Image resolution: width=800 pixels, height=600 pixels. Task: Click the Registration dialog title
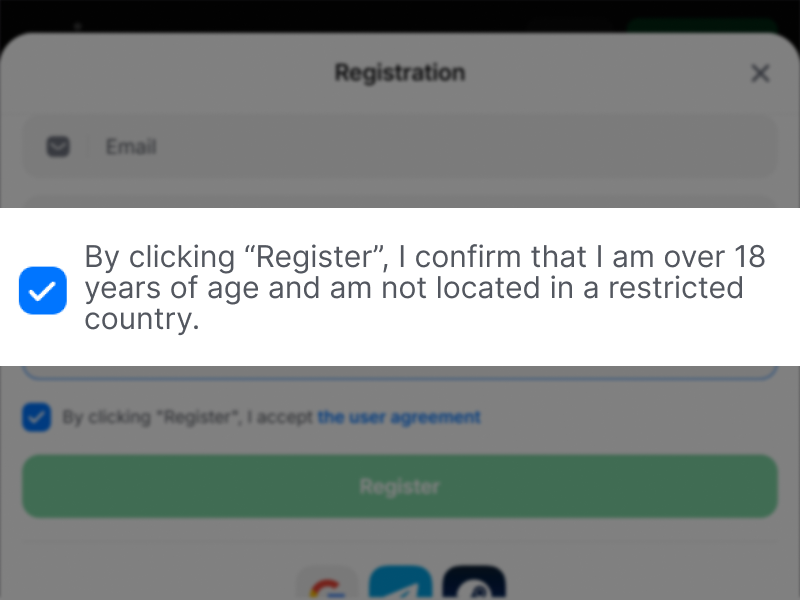399,72
